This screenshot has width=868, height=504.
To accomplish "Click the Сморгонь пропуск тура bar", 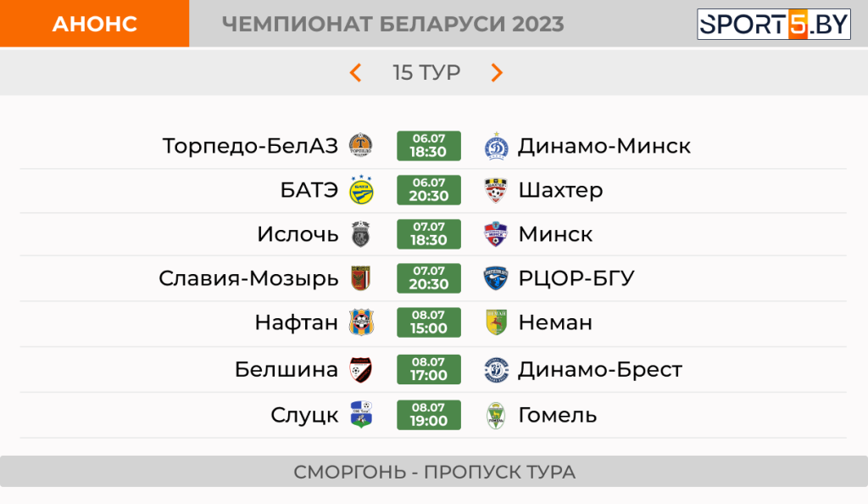I will 434,472.
